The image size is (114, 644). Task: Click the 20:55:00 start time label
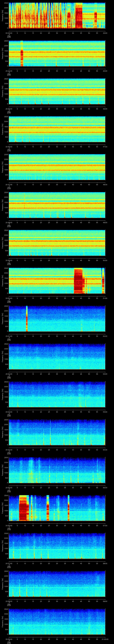pos(9,487)
